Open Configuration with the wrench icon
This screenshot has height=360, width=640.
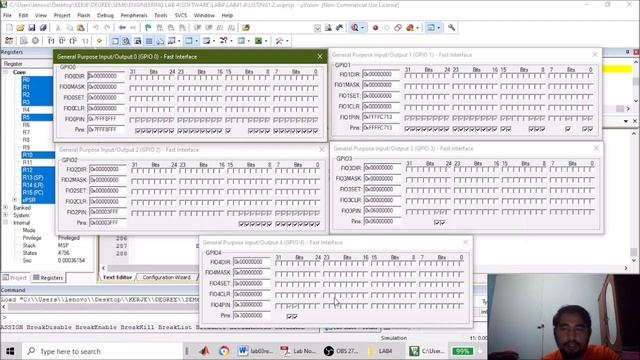tap(451, 28)
